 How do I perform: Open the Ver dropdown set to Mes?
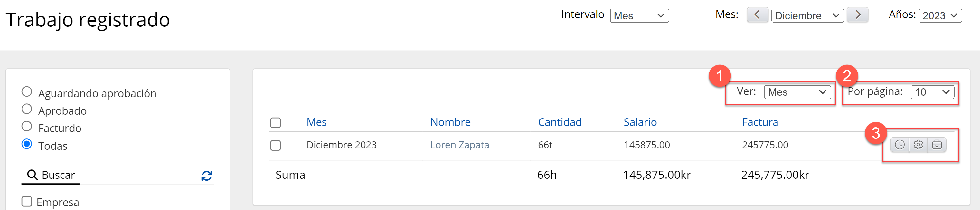pos(797,92)
